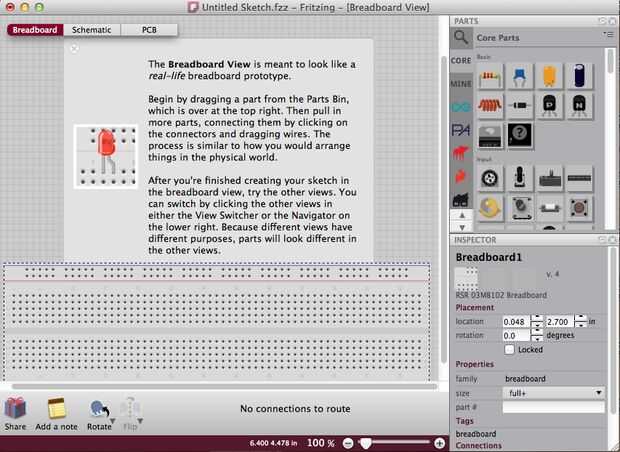Click the 'RSR 03MB102 Breadboard' description

tap(501, 295)
